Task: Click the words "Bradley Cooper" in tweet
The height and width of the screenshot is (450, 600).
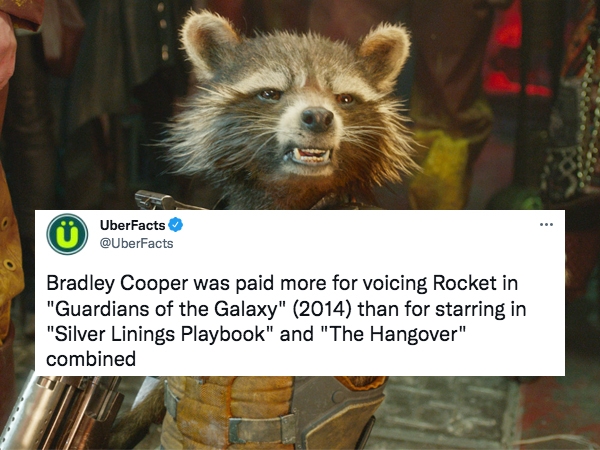Action: click(x=117, y=284)
